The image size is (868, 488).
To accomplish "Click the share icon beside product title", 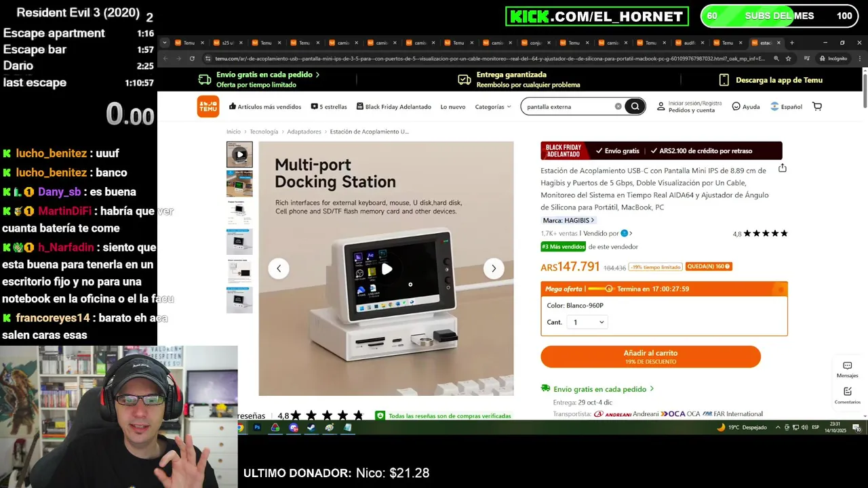I will click(783, 168).
